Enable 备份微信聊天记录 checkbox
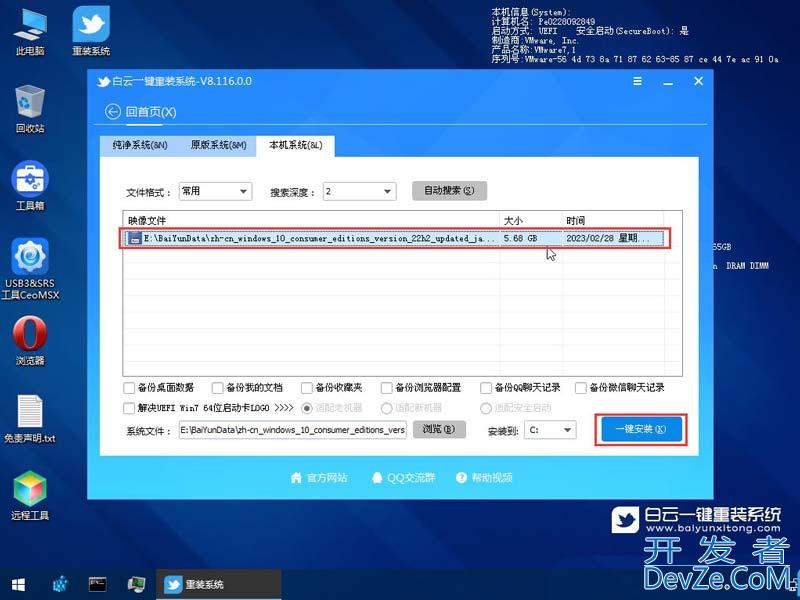800x600 pixels. (x=581, y=388)
